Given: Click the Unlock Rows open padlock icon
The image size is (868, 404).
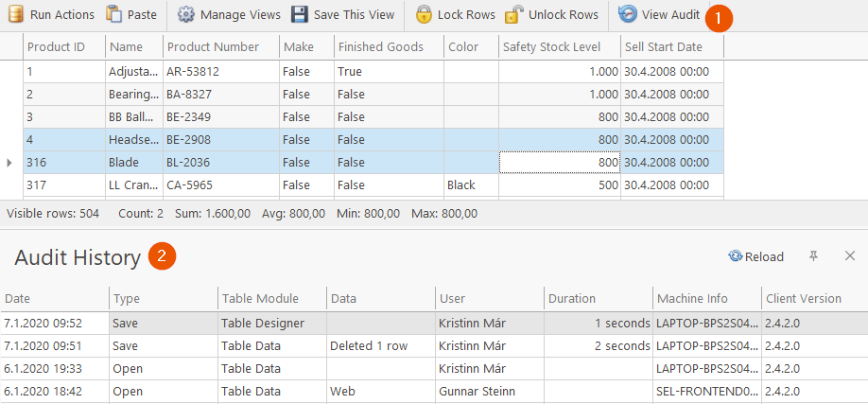Looking at the screenshot, I should tap(513, 14).
